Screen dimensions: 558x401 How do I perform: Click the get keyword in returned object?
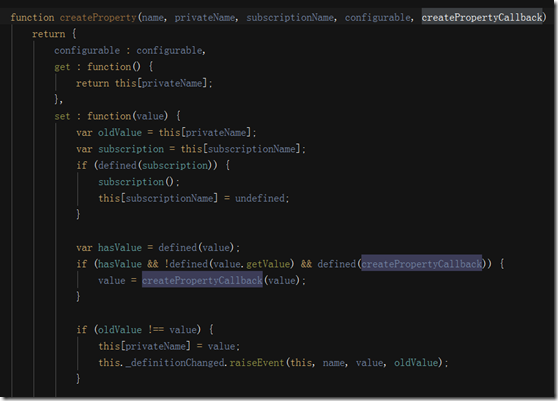[62, 67]
